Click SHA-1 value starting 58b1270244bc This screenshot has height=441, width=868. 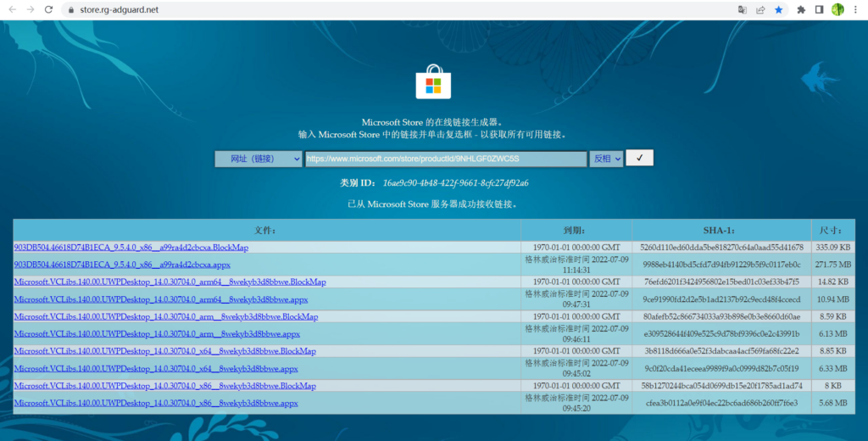722,386
